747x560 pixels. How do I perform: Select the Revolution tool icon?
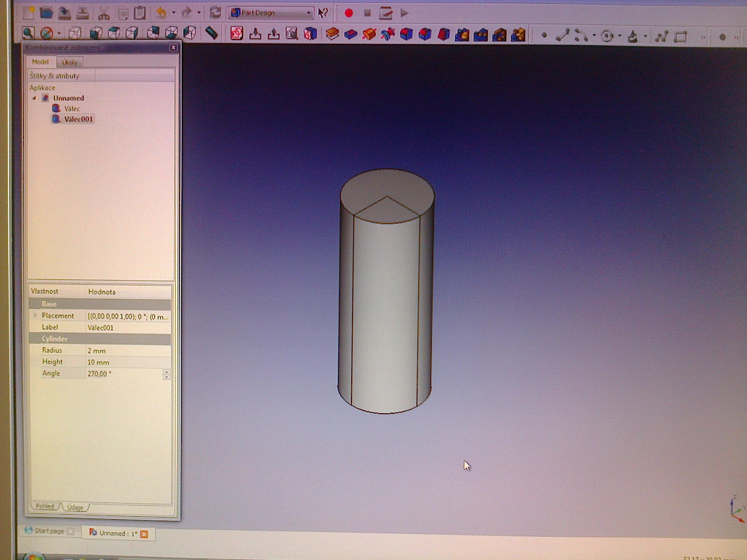[369, 34]
